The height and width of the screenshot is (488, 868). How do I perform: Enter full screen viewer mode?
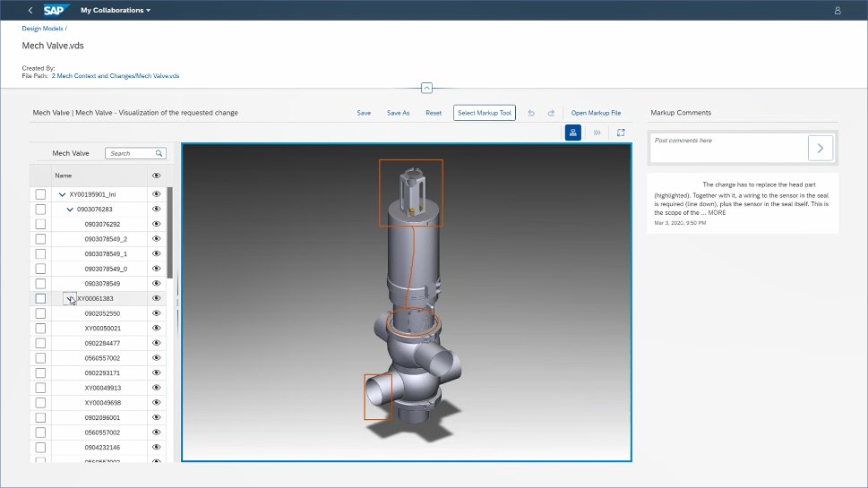[621, 133]
